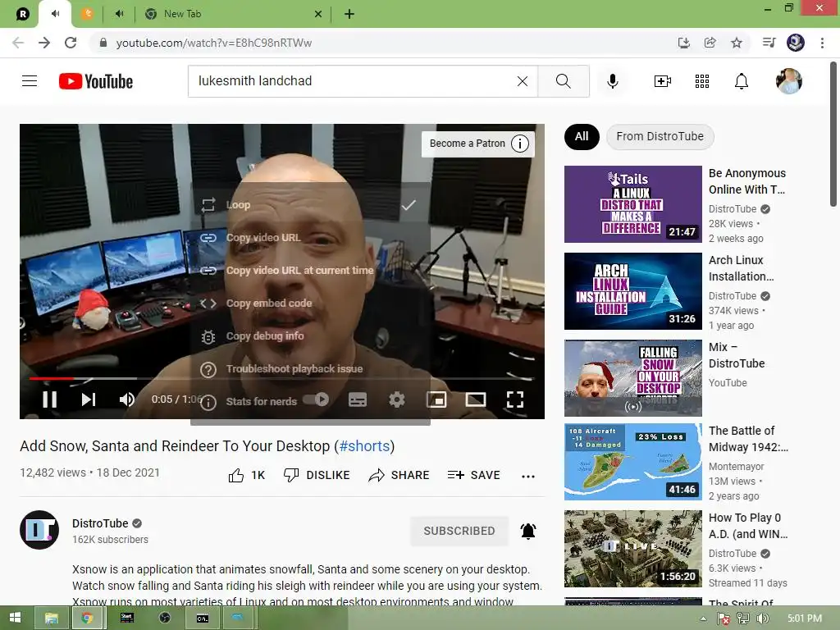Choose Copy debug info

pyautogui.click(x=311, y=336)
